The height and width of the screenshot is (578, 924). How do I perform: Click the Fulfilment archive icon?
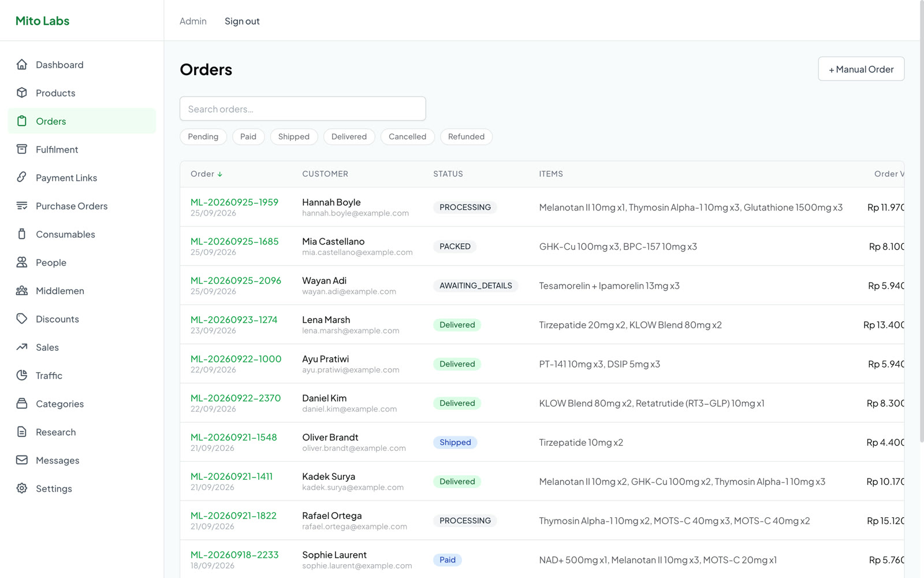click(x=22, y=150)
